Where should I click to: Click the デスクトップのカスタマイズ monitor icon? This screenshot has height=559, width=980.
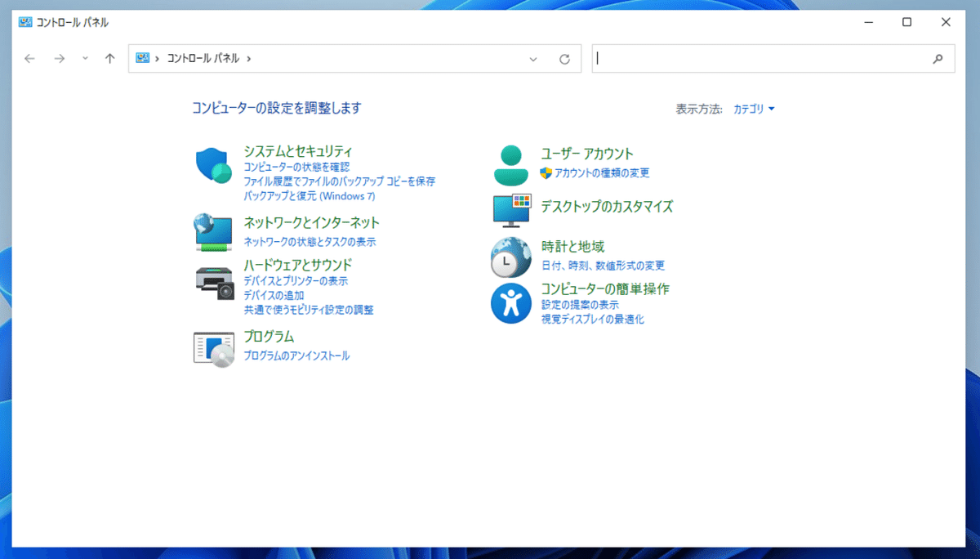click(x=512, y=210)
